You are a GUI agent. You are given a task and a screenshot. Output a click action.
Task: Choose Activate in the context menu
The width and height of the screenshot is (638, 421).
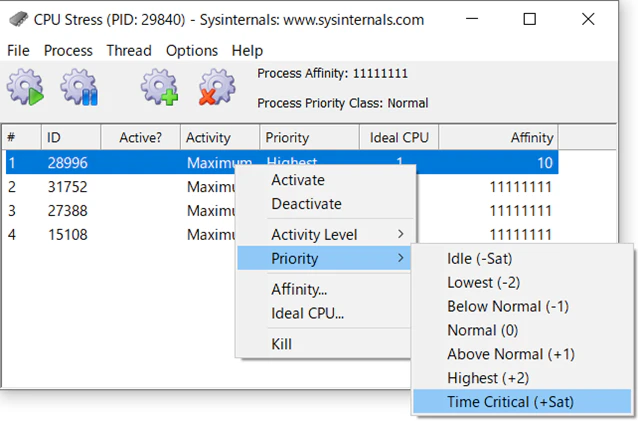click(326, 180)
